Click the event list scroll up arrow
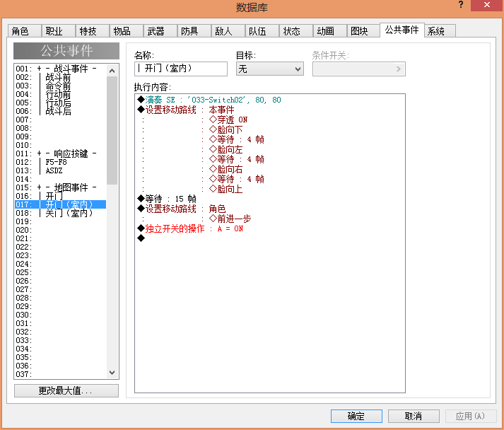Viewport: 504px width, 430px height. [112, 71]
